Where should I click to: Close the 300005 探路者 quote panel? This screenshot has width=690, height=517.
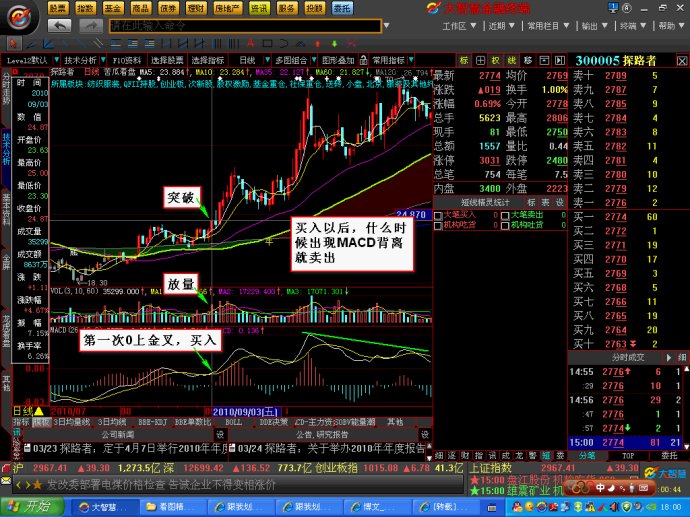[x=682, y=61]
